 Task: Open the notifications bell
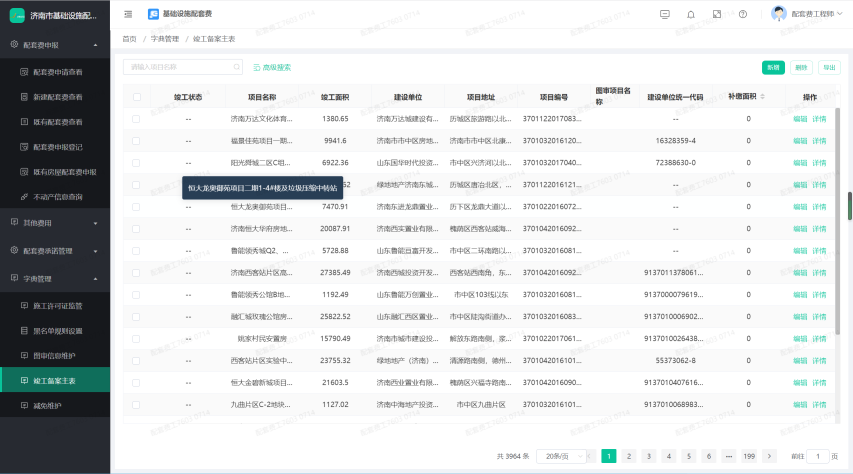coord(691,14)
